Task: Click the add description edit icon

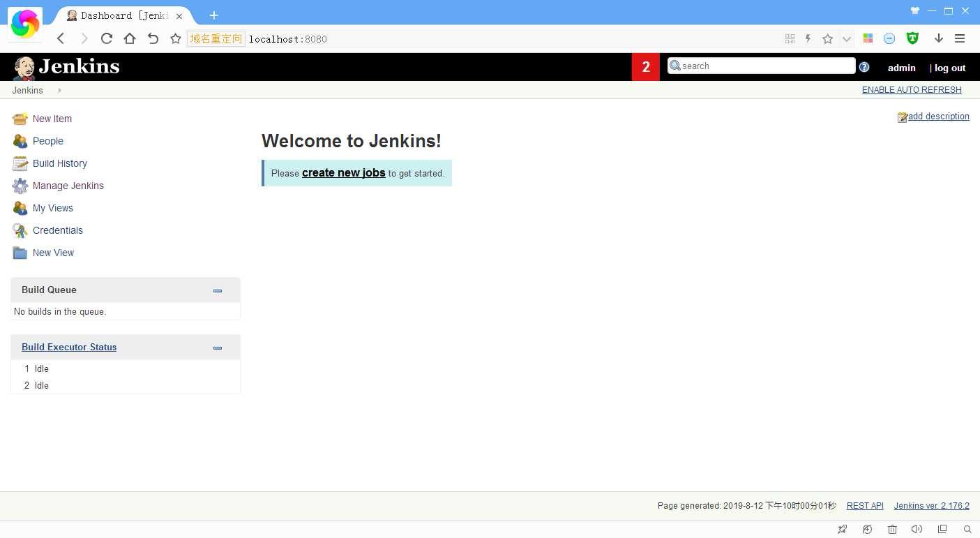Action: pos(903,117)
